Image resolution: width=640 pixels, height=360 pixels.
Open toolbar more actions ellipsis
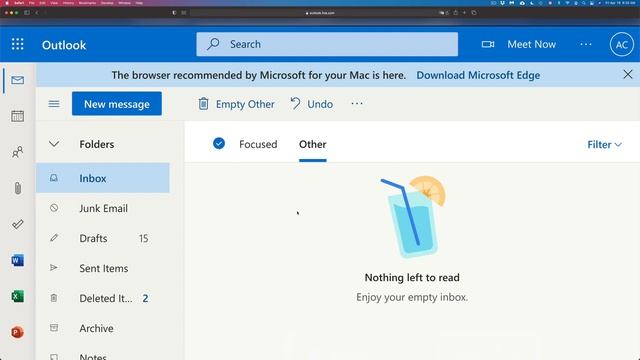[357, 104]
